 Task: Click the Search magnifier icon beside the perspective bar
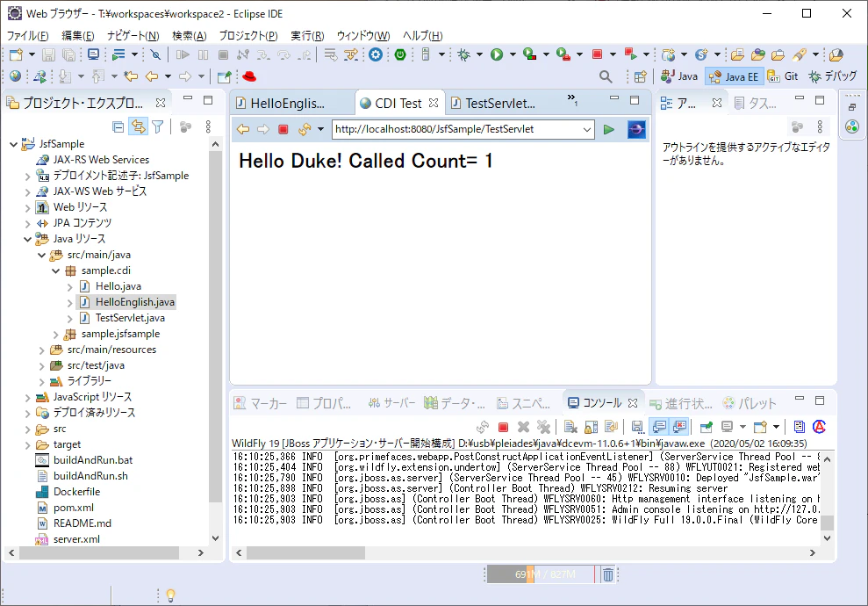click(606, 76)
